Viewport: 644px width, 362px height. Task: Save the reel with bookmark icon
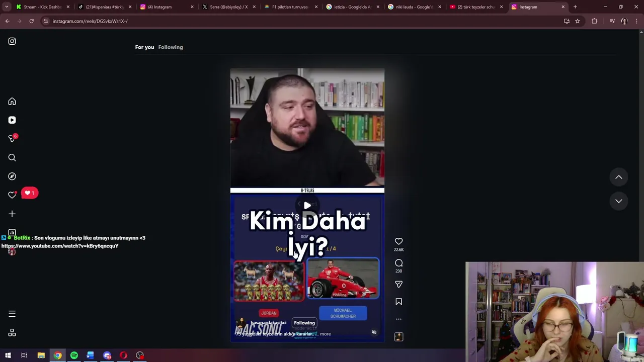point(398,302)
